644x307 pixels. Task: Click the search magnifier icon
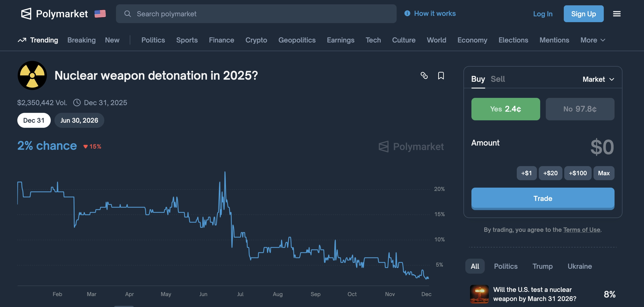pyautogui.click(x=128, y=14)
